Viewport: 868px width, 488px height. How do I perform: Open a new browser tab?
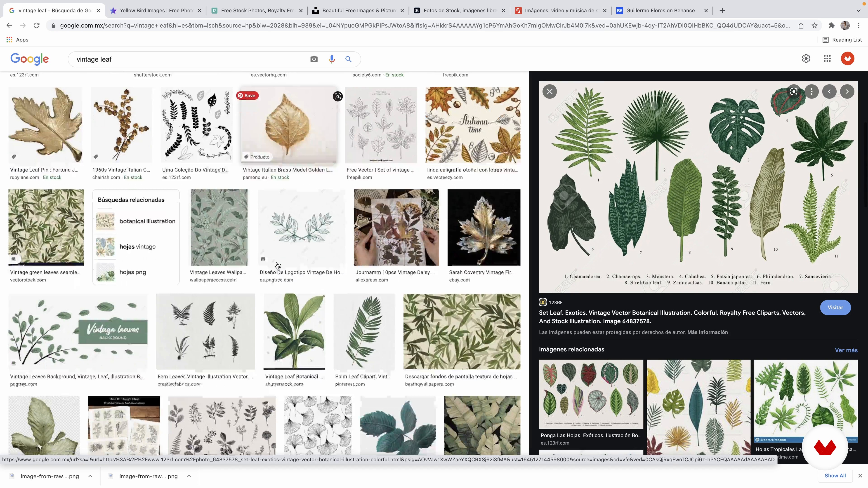tap(722, 11)
